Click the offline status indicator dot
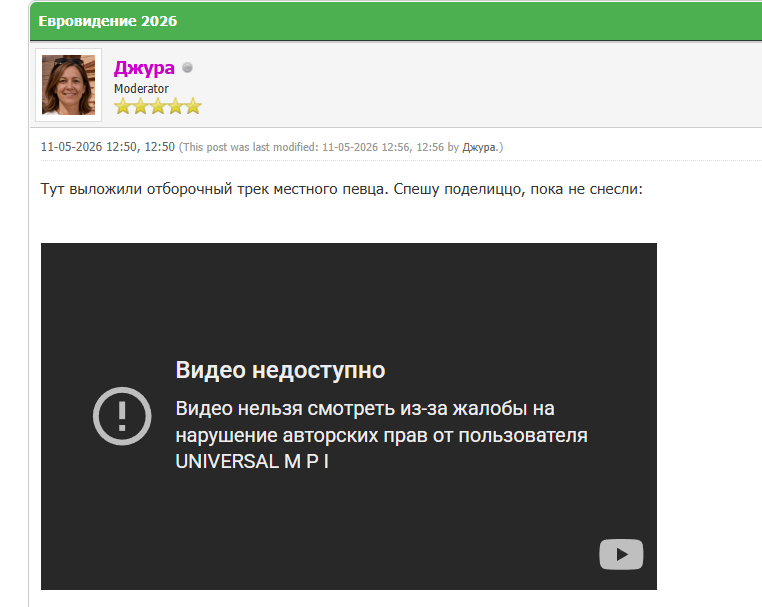This screenshot has width=762, height=607. [187, 68]
